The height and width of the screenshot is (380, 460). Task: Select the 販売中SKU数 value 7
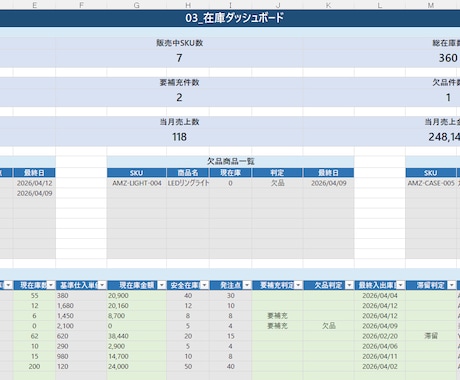pyautogui.click(x=179, y=58)
